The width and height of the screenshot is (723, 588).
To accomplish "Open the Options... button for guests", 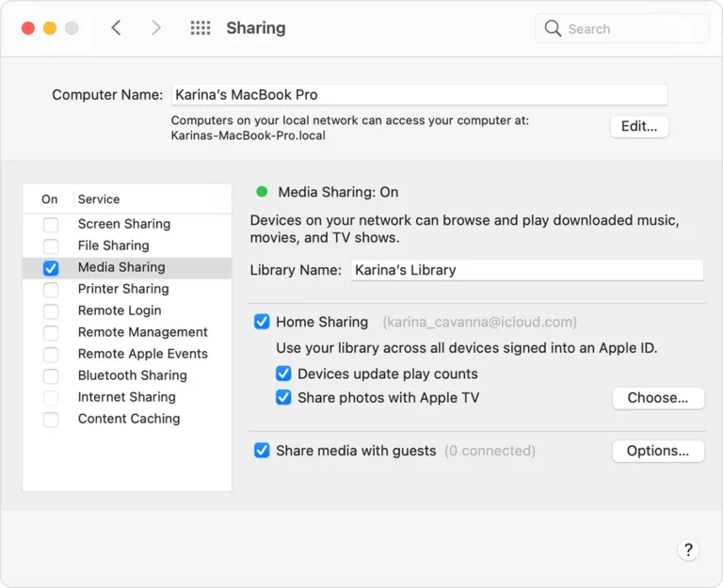I will pos(658,451).
